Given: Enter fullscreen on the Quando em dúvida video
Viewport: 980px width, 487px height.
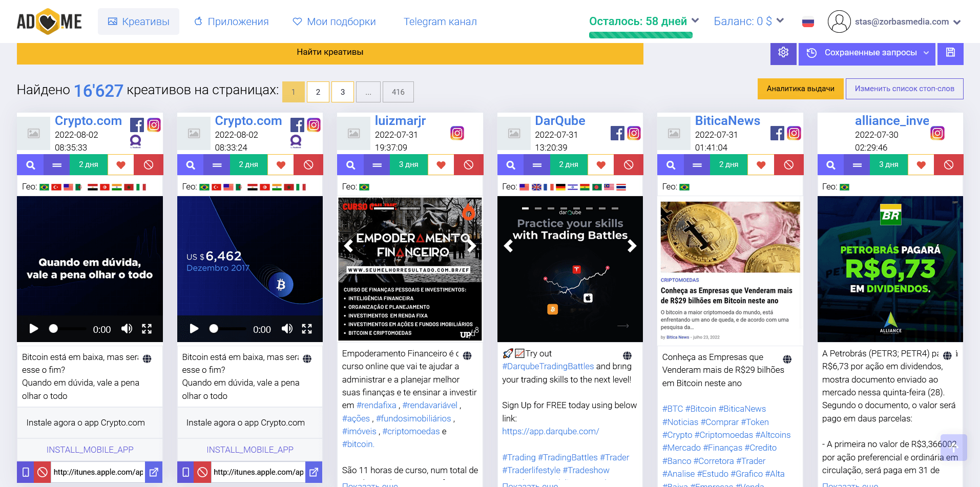Looking at the screenshot, I should 147,329.
